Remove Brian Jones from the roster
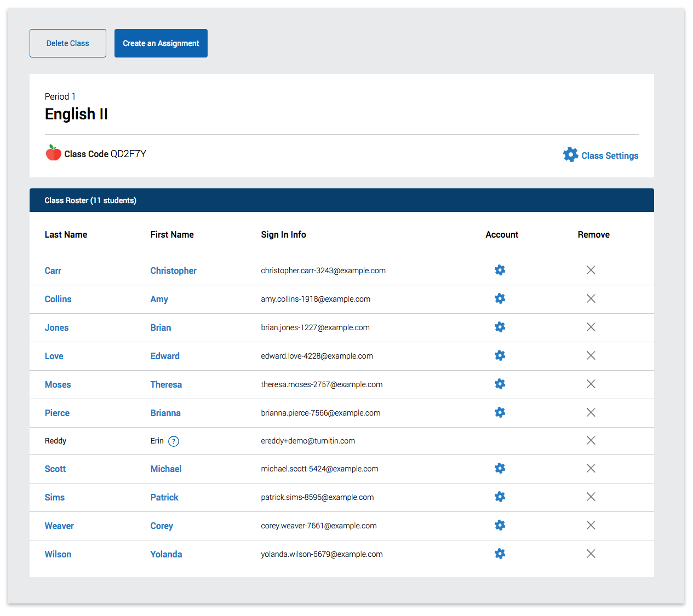This screenshot has height=616, width=693. [x=591, y=327]
